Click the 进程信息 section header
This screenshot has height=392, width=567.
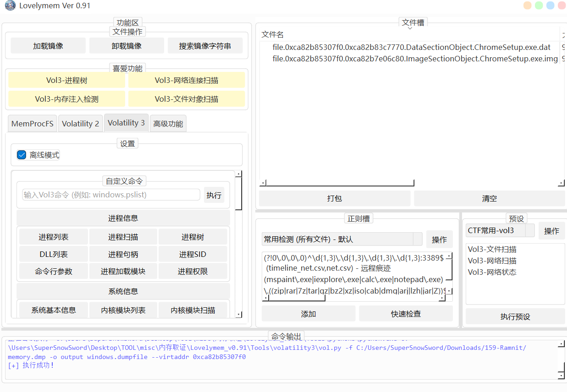click(123, 218)
